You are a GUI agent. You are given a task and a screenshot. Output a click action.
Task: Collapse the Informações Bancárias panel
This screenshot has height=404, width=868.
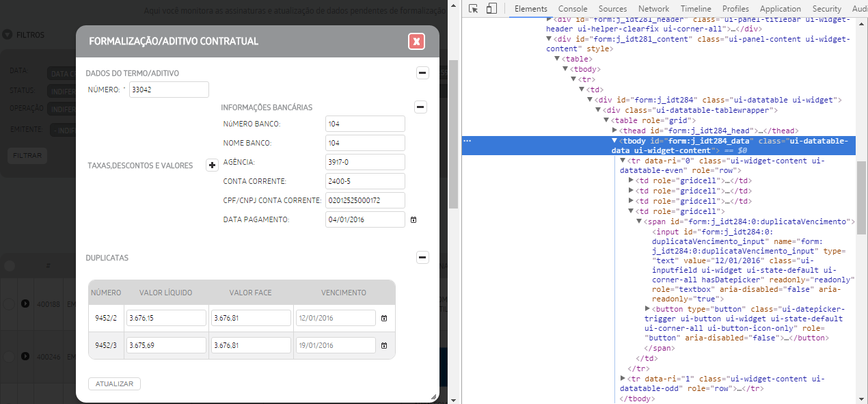tap(421, 107)
